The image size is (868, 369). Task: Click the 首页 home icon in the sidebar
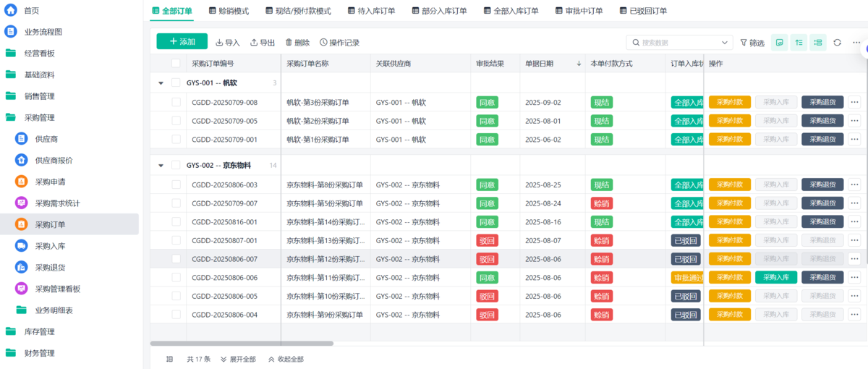click(11, 10)
